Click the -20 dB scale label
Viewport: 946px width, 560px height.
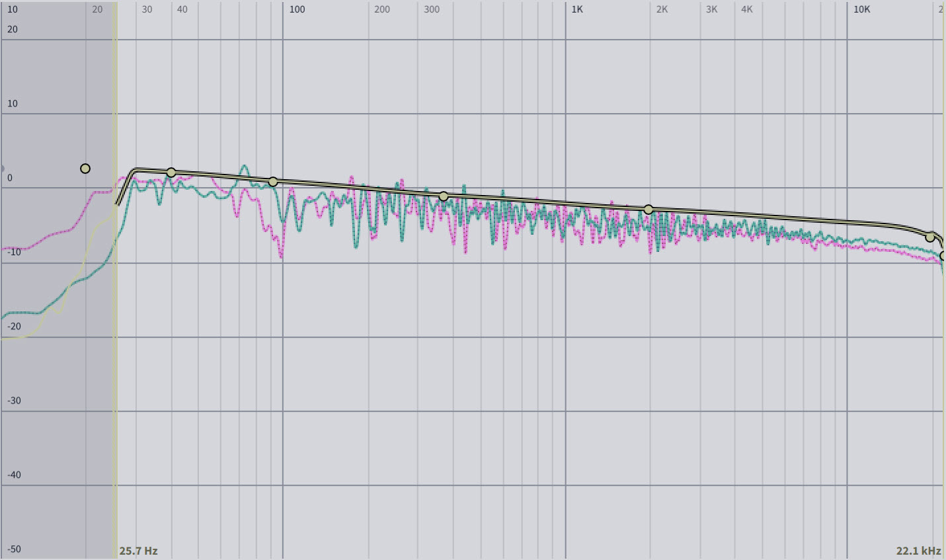[14, 326]
